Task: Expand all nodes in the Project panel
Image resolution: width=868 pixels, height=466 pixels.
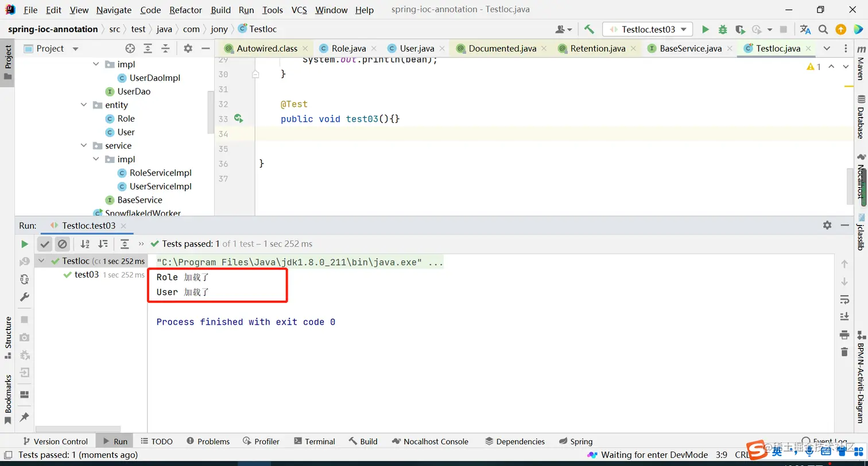Action: [x=148, y=49]
